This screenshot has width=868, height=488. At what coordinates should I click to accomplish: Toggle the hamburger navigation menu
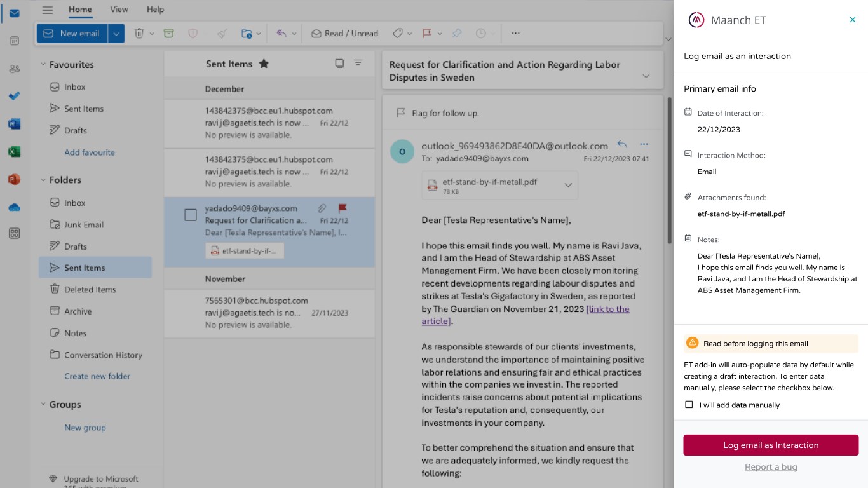[x=48, y=10]
